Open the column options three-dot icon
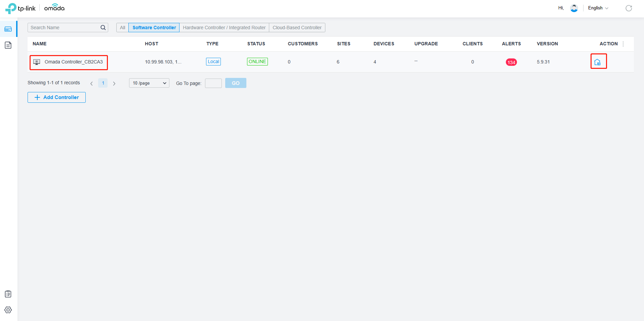644x321 pixels. point(623,44)
